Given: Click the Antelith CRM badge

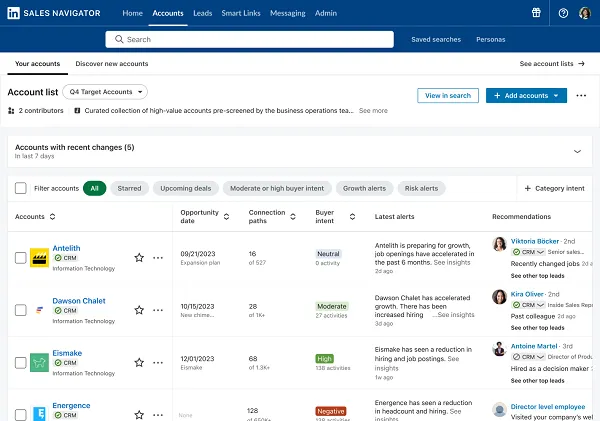Looking at the screenshot, I should (x=65, y=258).
